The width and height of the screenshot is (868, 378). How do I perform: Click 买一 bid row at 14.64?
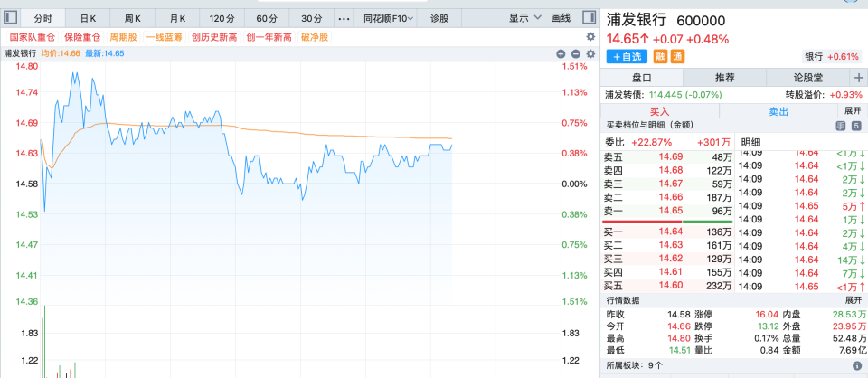pos(667,232)
